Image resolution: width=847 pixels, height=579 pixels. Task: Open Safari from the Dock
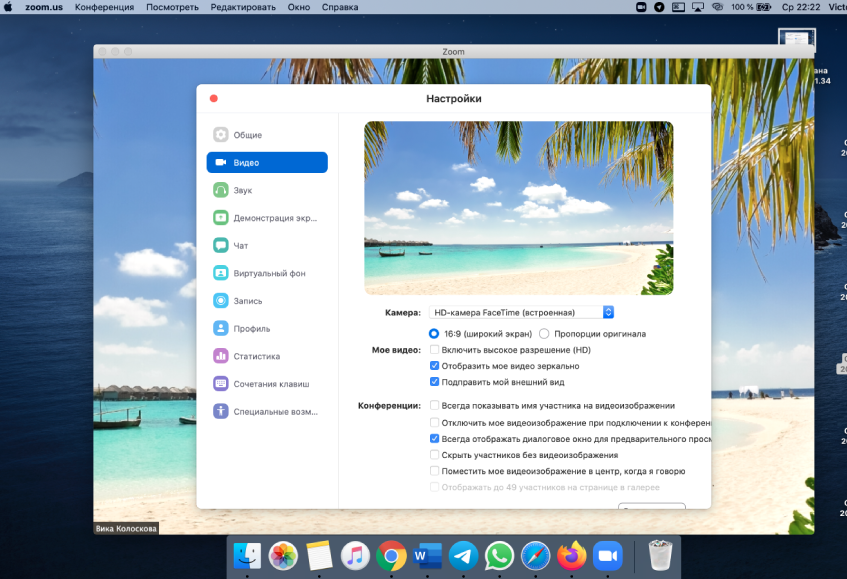[x=535, y=555]
